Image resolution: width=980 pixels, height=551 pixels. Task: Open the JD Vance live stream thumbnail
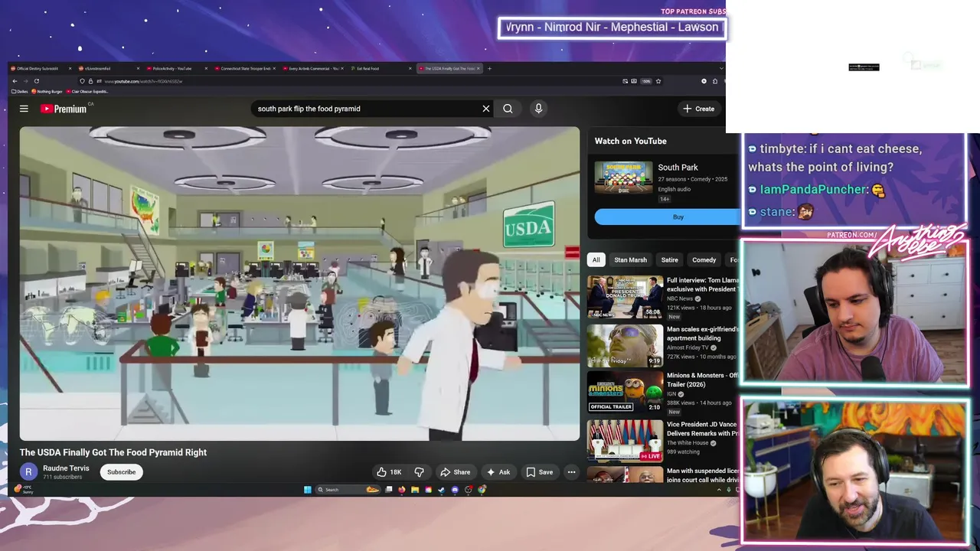click(625, 441)
